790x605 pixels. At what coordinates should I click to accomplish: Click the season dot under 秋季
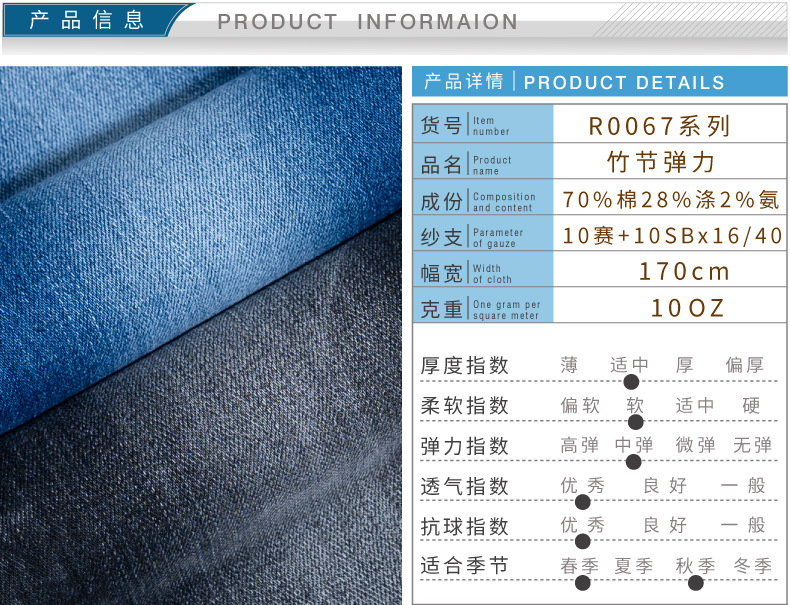(x=695, y=583)
